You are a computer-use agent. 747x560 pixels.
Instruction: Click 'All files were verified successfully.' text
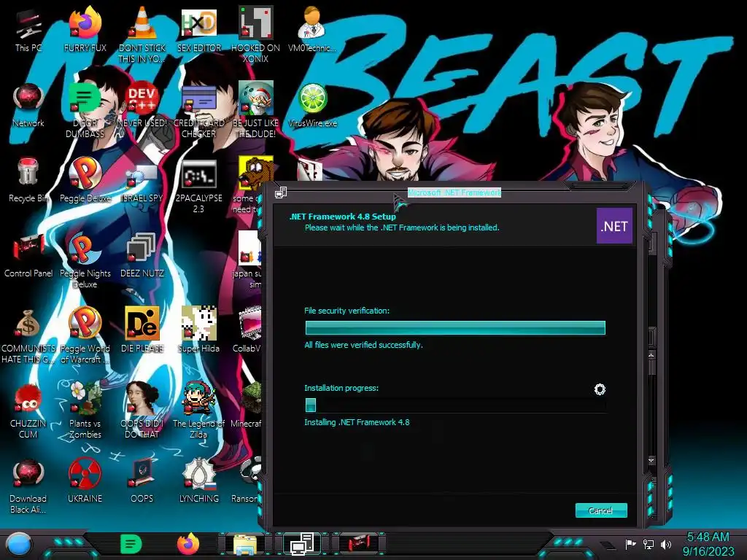click(x=363, y=345)
